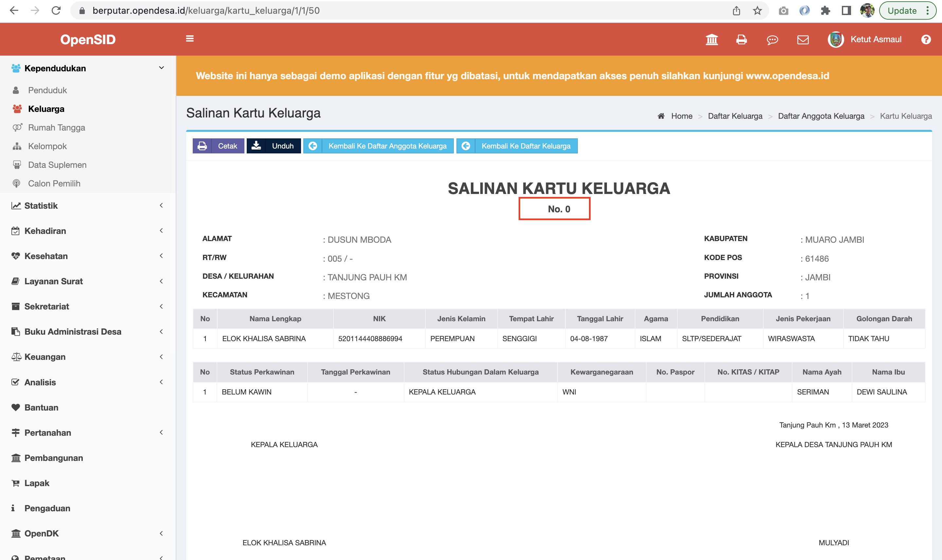
Task: Open Daftar Keluarga from the breadcrumb
Action: coord(735,116)
